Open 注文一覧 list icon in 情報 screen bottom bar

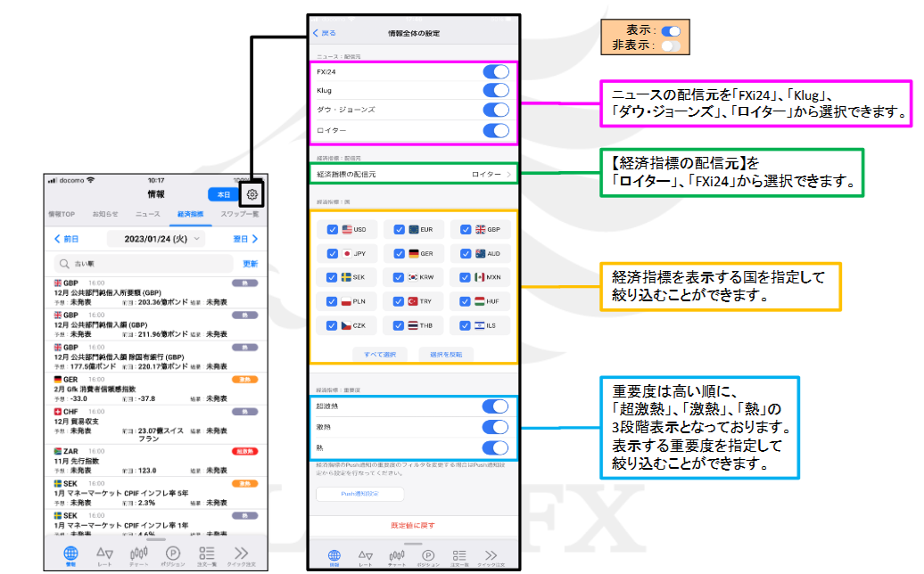click(207, 555)
